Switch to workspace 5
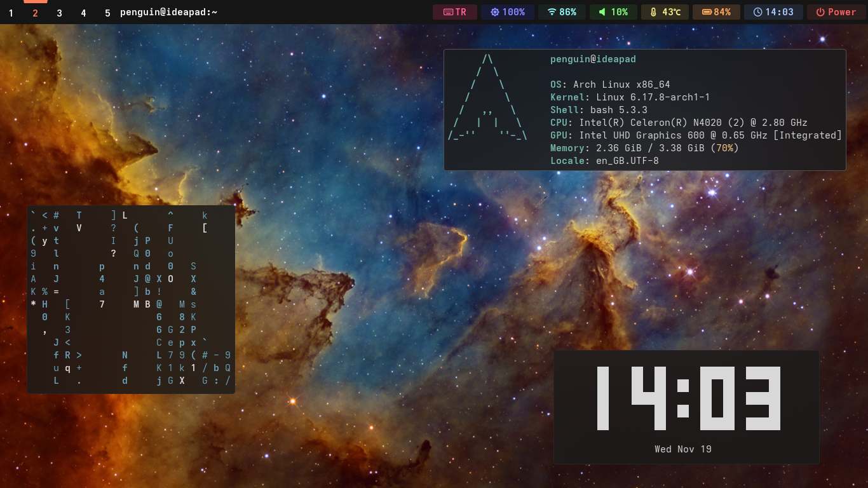The image size is (868, 488). point(107,13)
